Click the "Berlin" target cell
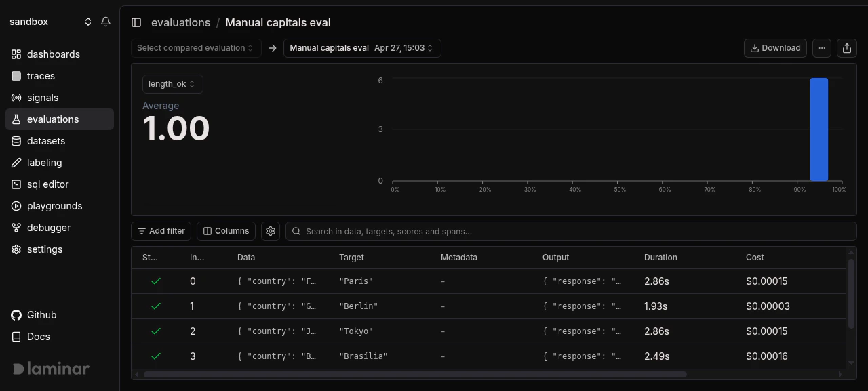The height and width of the screenshot is (391, 868). pos(359,306)
